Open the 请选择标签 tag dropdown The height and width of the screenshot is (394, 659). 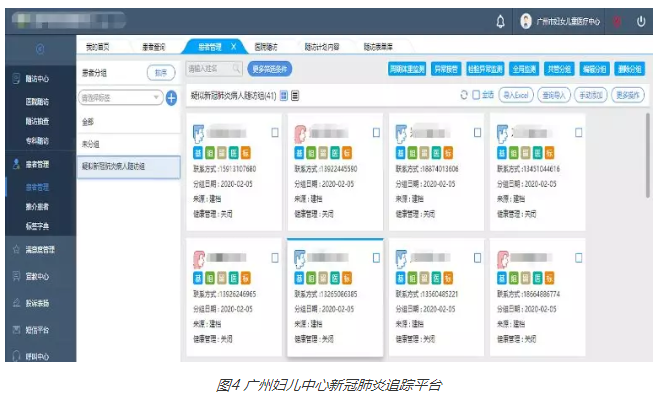[x=121, y=98]
